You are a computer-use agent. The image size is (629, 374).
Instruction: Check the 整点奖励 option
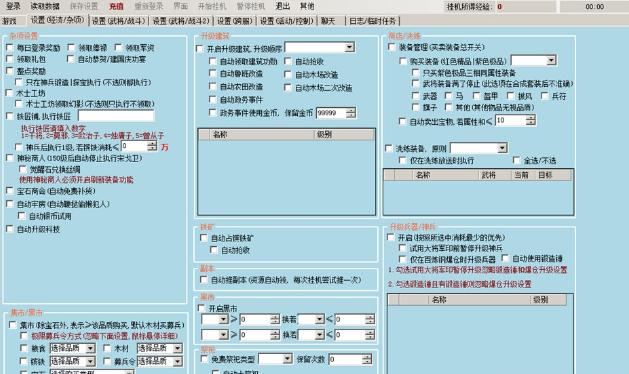[x=10, y=71]
